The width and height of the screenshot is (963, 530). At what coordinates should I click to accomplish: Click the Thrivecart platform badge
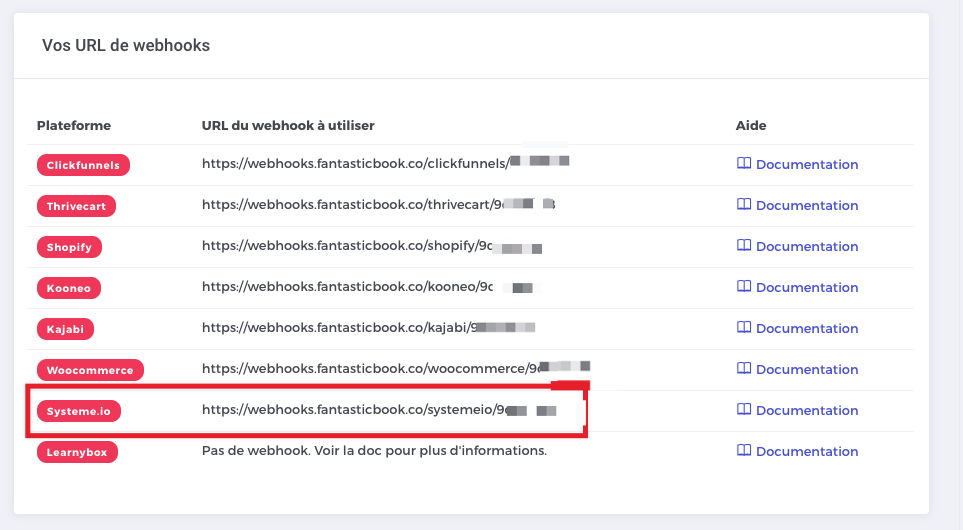76,206
